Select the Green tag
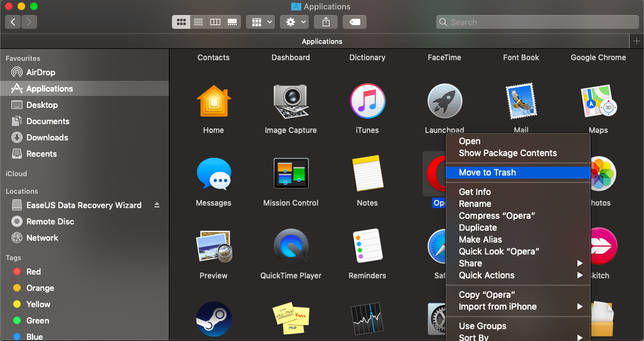Image resolution: width=644 pixels, height=341 pixels. point(84,320)
